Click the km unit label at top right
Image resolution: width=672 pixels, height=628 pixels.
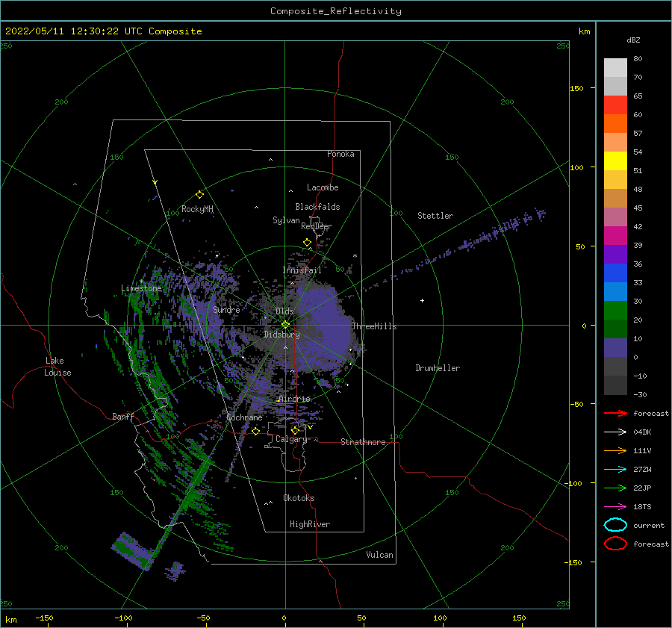click(584, 31)
